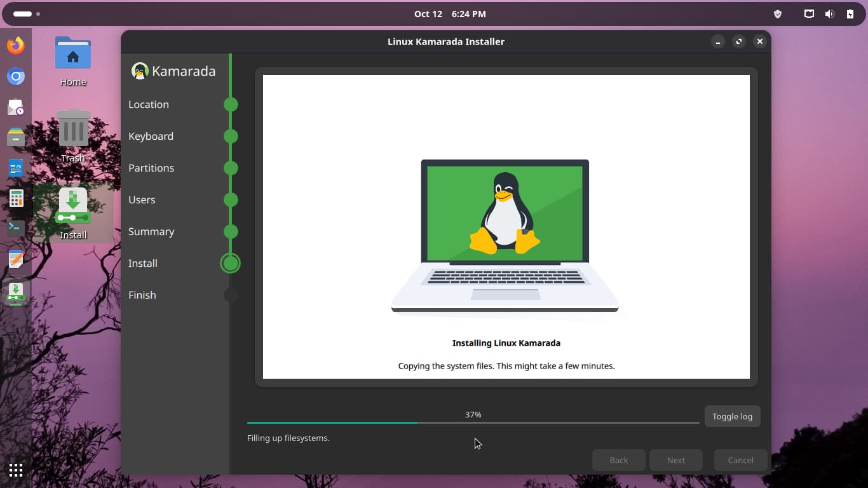This screenshot has width=868, height=488.
Task: Click the Install desktop shortcut
Action: [x=73, y=213]
